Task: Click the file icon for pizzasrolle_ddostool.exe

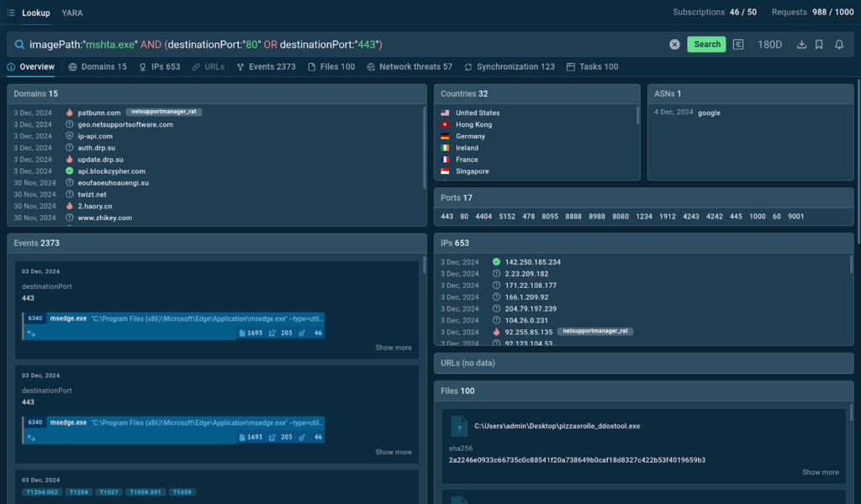Action: point(458,426)
